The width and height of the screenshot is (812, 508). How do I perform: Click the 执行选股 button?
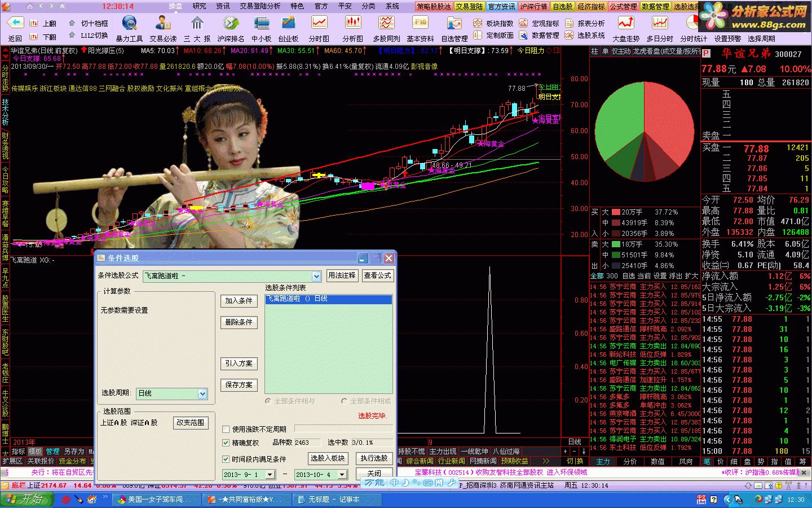374,458
